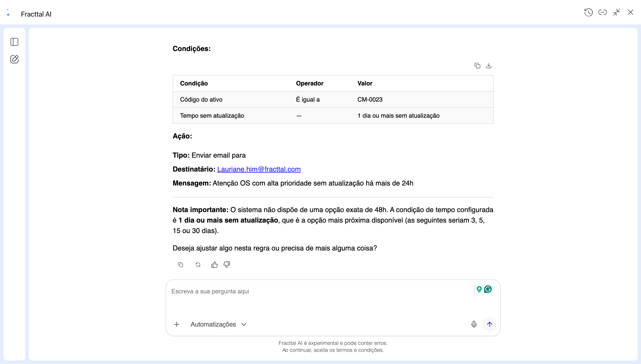This screenshot has height=364, width=641.
Task: Add attachment with the plus button
Action: (x=177, y=324)
